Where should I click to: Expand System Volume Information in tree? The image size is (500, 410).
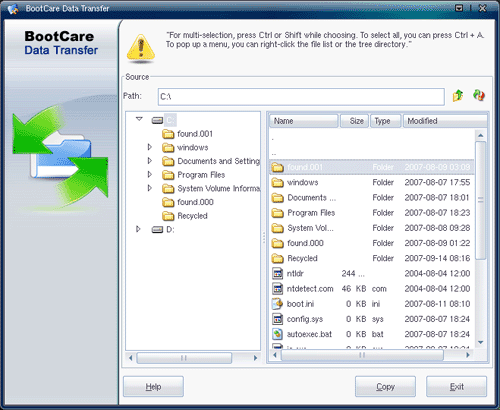150,188
